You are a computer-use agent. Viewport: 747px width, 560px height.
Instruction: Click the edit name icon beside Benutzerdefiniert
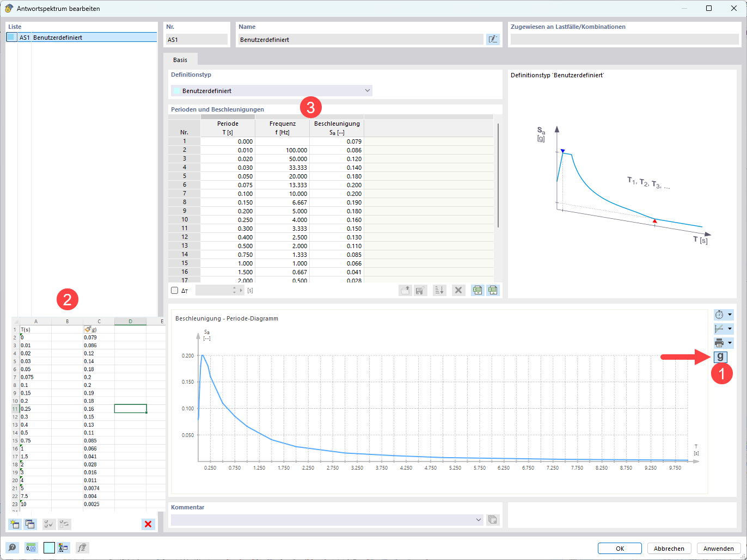(x=493, y=39)
